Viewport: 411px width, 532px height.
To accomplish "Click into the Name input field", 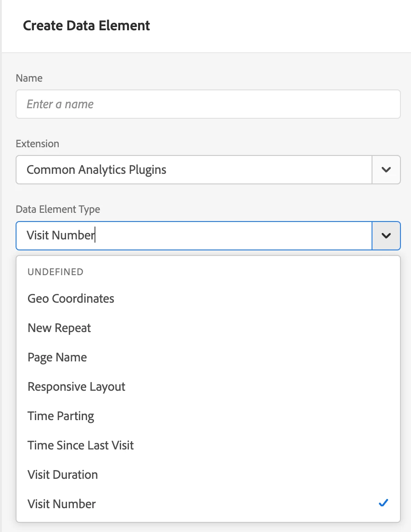I will (208, 104).
